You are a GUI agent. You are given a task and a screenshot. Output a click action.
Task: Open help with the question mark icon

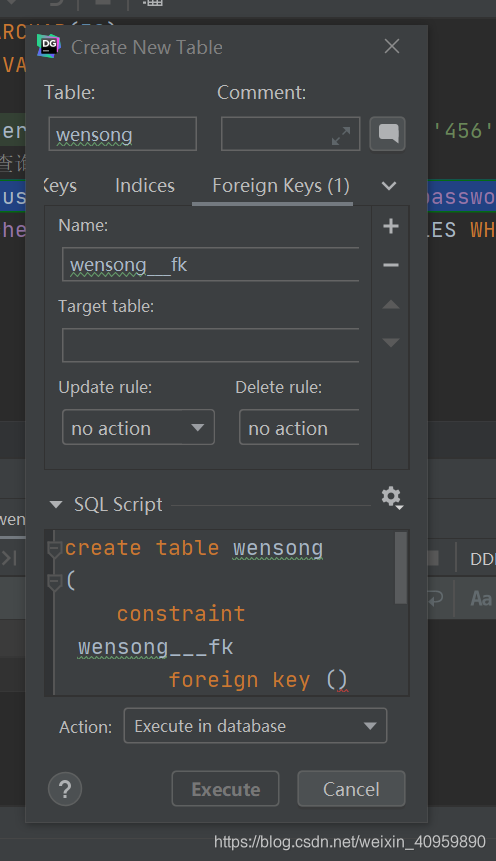click(x=65, y=789)
